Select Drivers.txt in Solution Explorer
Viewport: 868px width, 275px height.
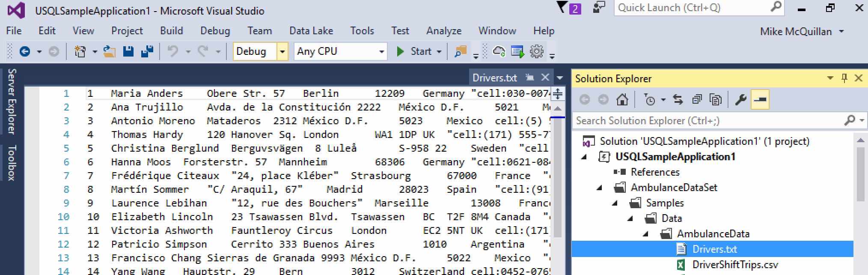click(714, 249)
